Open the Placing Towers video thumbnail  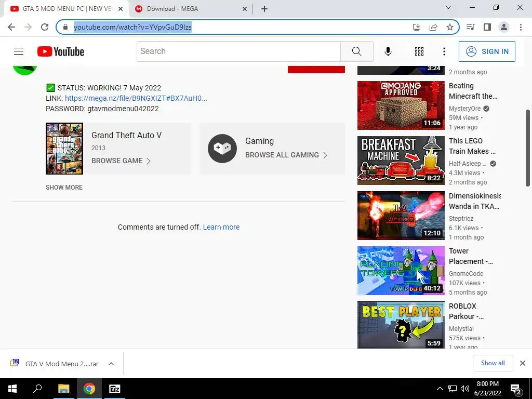[401, 271]
